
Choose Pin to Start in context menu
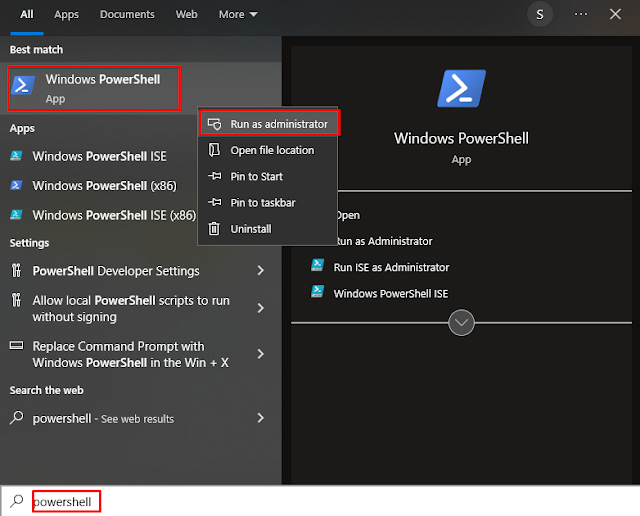coord(268,176)
